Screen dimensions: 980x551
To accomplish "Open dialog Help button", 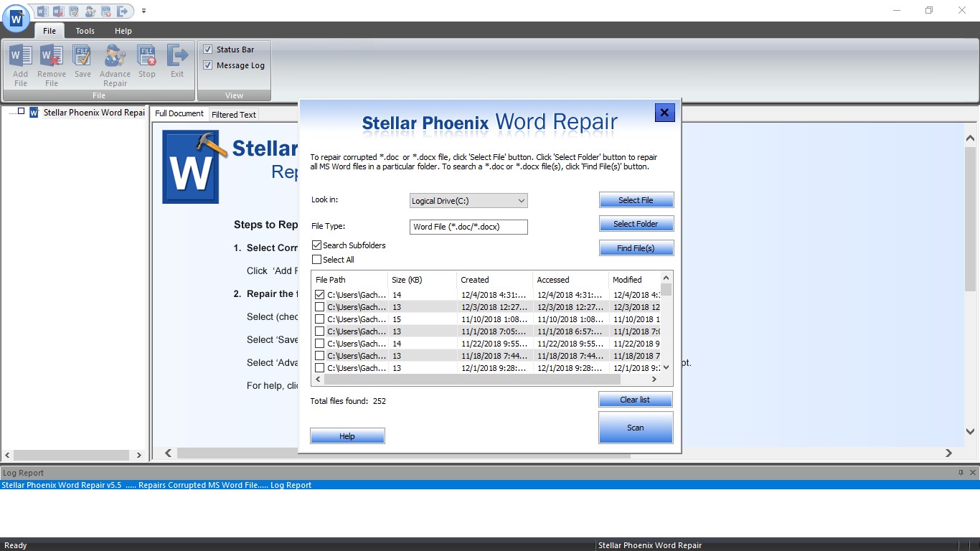I will 347,436.
